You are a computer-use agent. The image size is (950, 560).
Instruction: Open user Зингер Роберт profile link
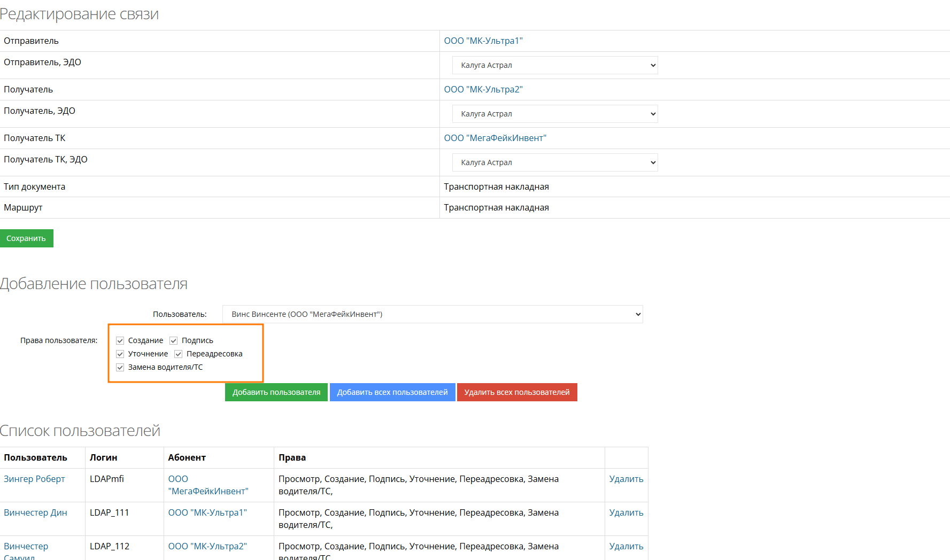[34, 479]
